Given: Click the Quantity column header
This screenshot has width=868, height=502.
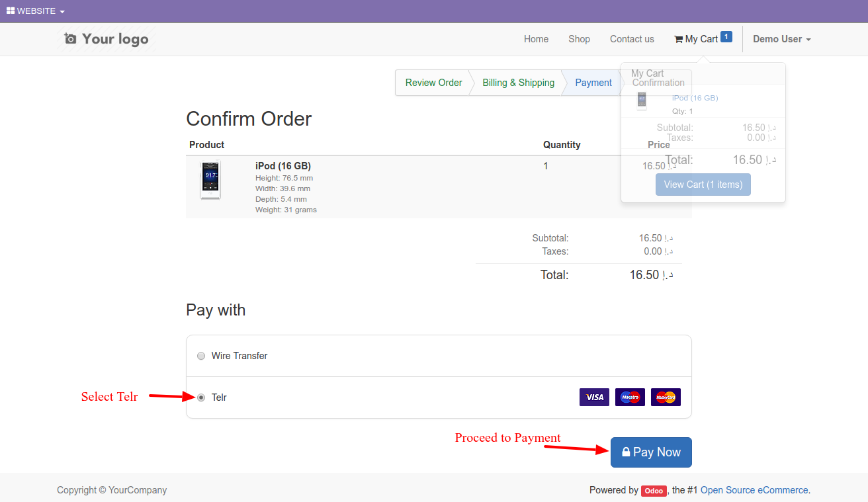Looking at the screenshot, I should tap(562, 145).
